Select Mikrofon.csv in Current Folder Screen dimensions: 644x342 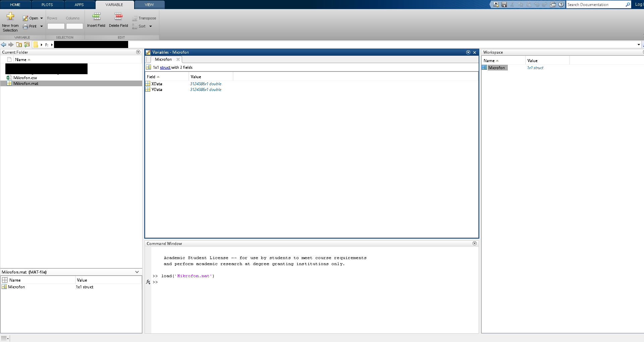point(25,78)
